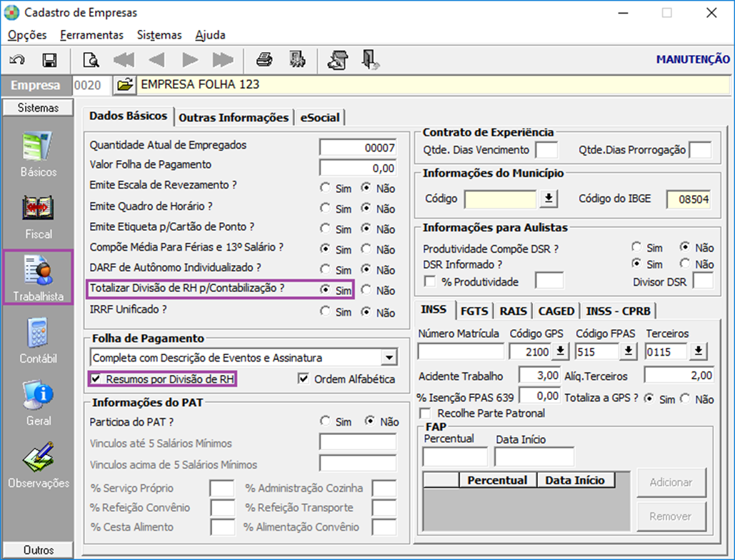Save the record with the floppy disk icon
735x560 pixels.
[49, 60]
